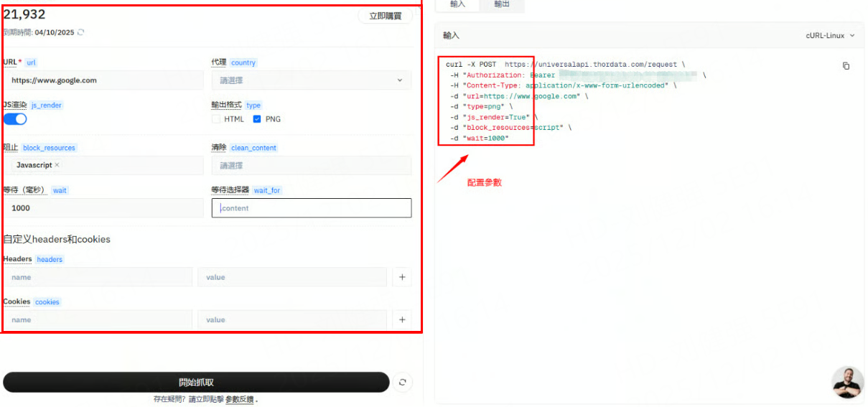This screenshot has width=868, height=407.
Task: Open the 清除 clean_content dropdown
Action: [311, 165]
